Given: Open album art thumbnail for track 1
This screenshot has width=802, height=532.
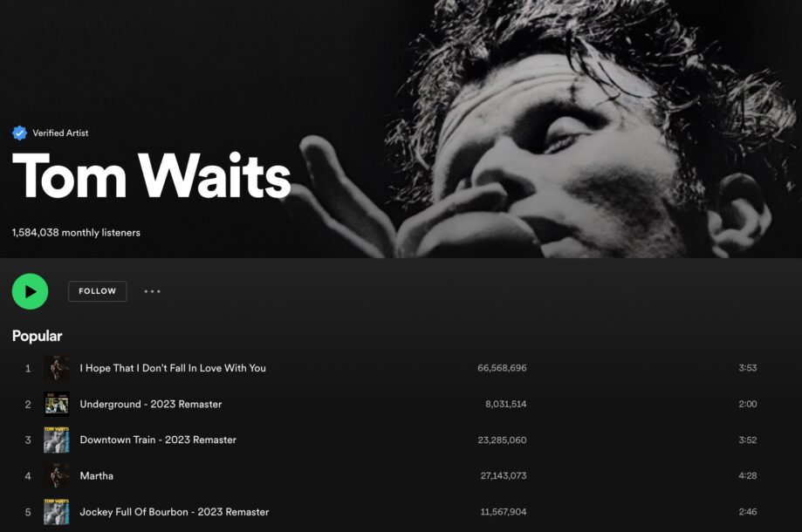Looking at the screenshot, I should point(56,368).
